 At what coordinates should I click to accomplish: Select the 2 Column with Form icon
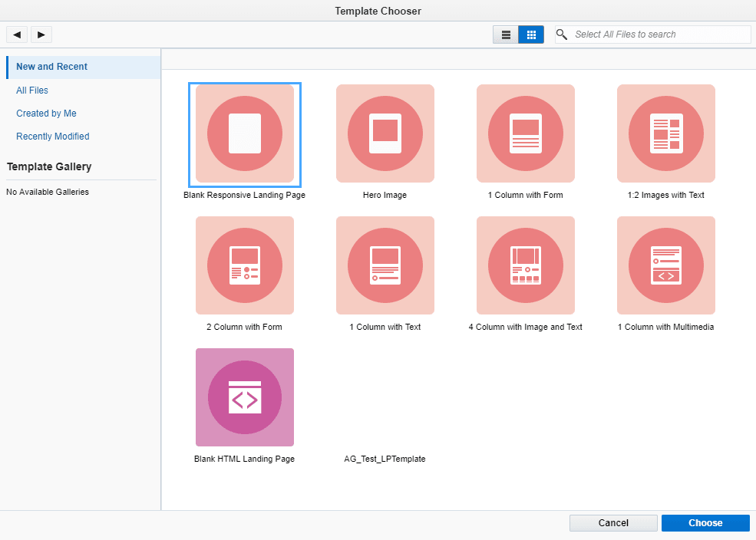pos(244,265)
